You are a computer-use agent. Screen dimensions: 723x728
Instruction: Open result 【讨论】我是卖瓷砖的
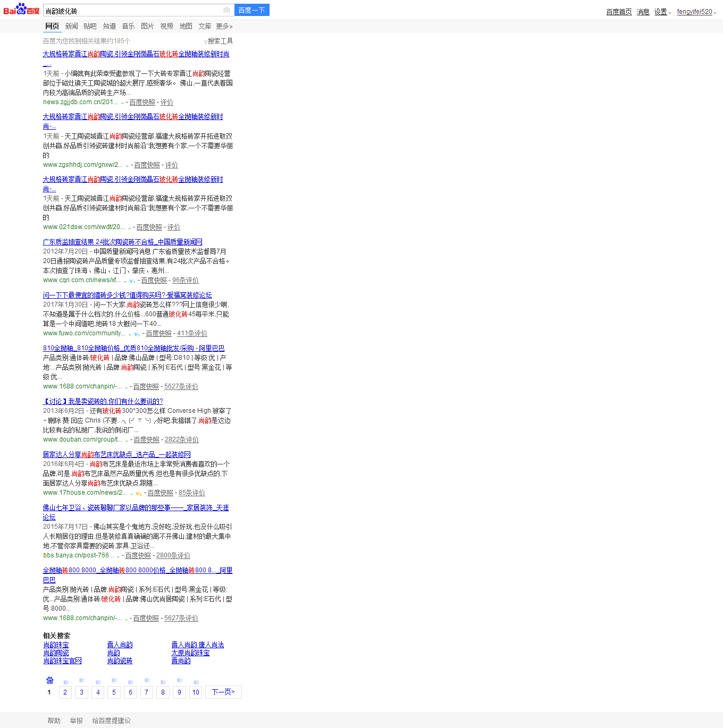[103, 401]
